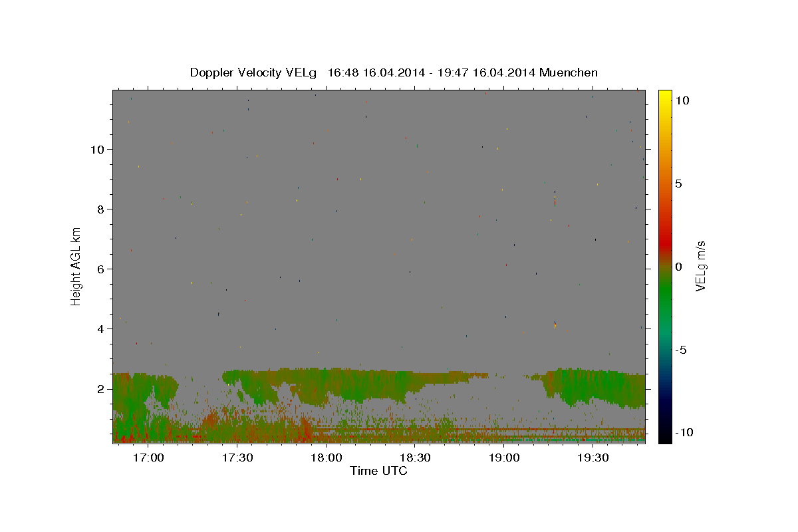Click the 18:00 time axis tick label
This screenshot has height=532, width=798.
tap(327, 458)
